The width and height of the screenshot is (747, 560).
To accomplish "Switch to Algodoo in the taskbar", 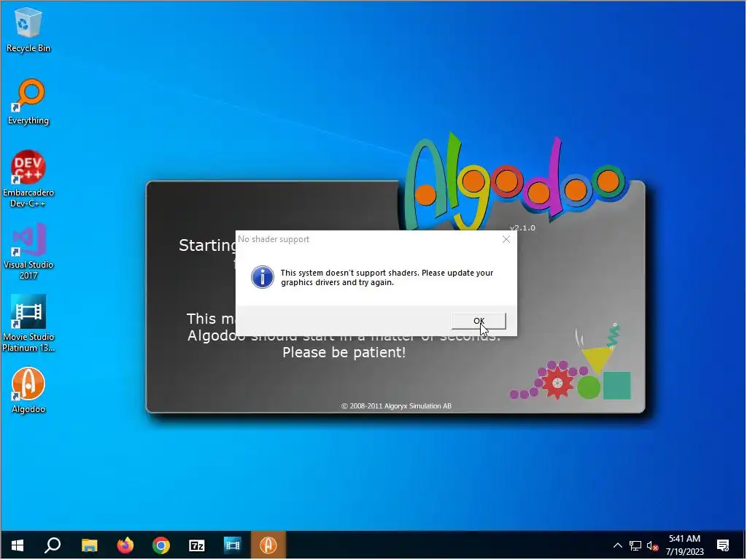I will tap(268, 545).
